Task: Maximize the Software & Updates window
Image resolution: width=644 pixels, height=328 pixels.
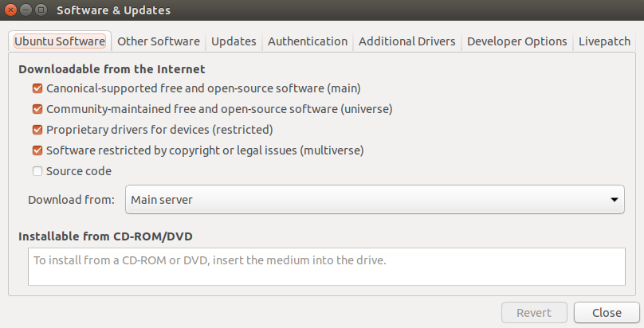Action: tap(41, 10)
